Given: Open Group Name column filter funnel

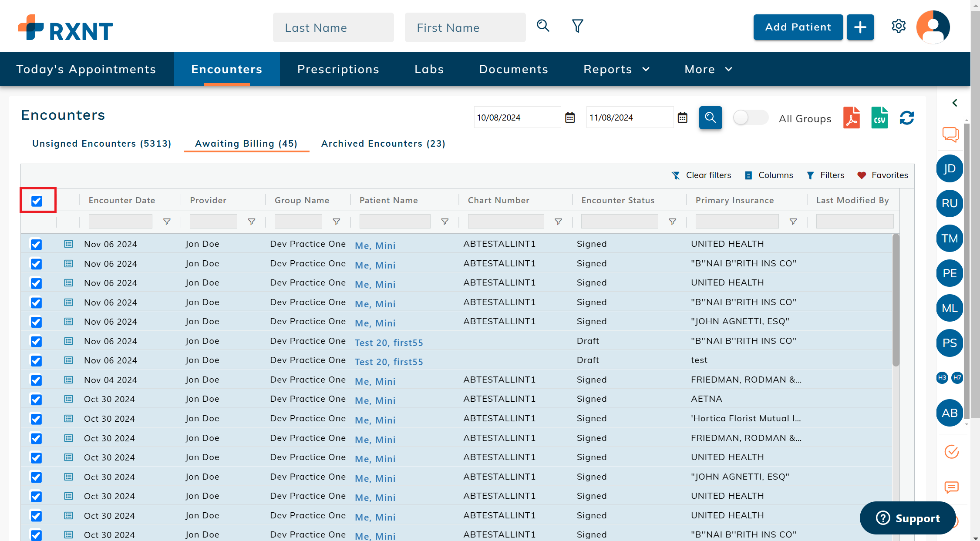Looking at the screenshot, I should point(336,222).
